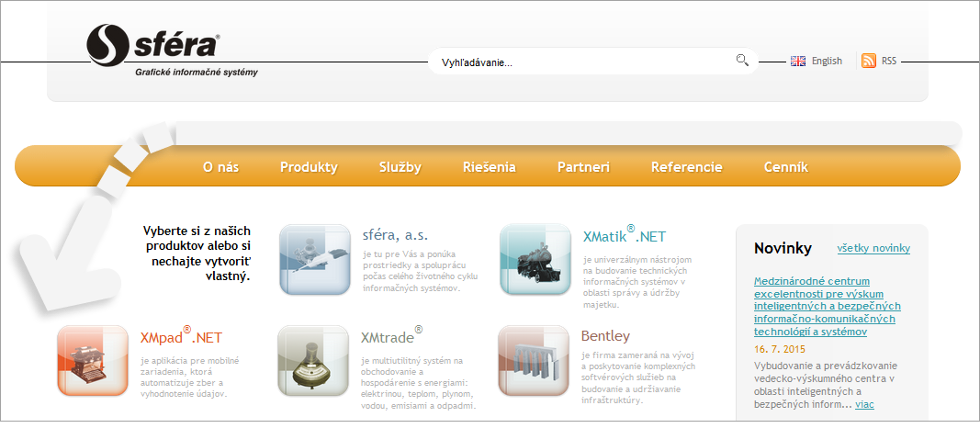
Task: Click the Vyberte si z našich produktov text
Action: coord(197,253)
